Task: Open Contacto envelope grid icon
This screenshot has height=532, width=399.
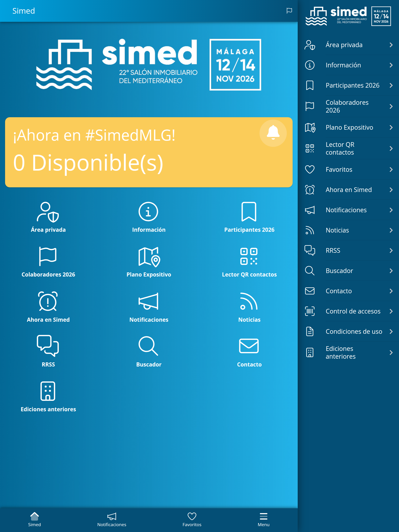Action: [x=249, y=346]
